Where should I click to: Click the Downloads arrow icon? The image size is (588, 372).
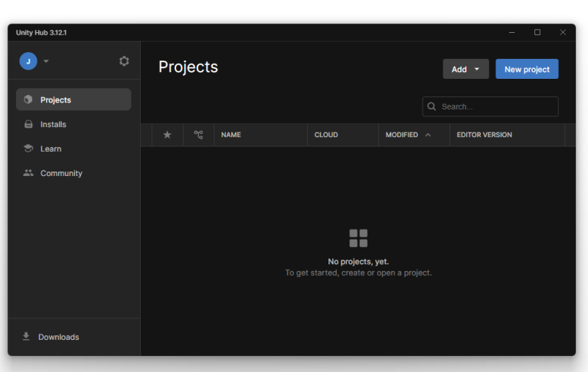click(x=26, y=337)
